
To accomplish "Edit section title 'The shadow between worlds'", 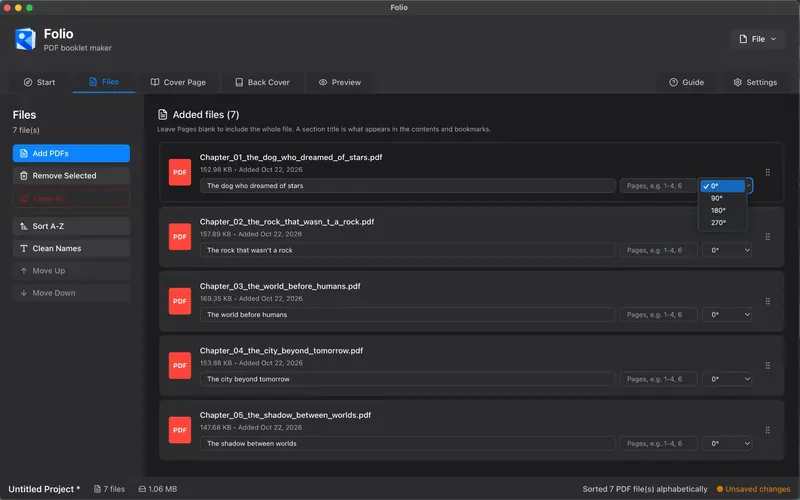I will point(407,443).
